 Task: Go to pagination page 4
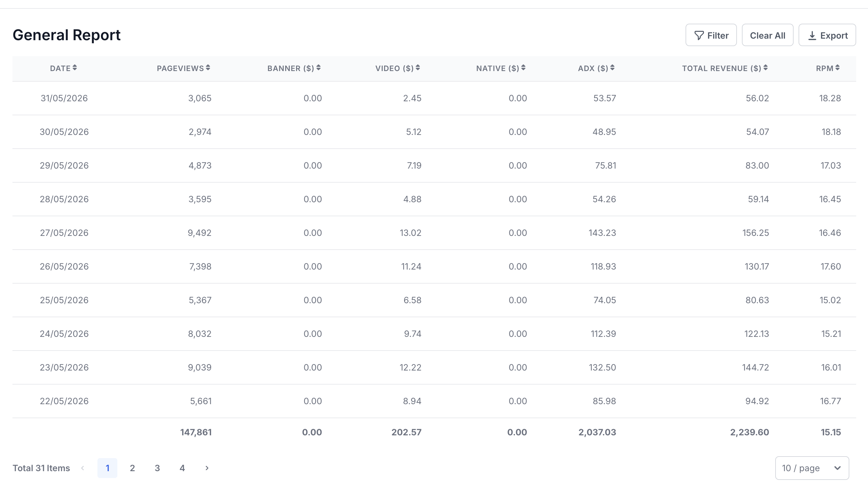pyautogui.click(x=182, y=468)
